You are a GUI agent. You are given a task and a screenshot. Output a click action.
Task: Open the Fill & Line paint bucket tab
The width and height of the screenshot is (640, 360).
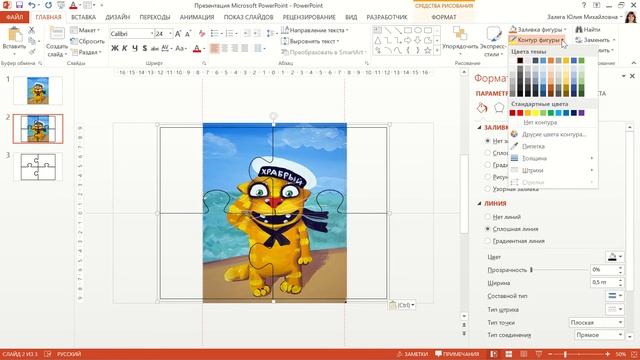coord(482,107)
